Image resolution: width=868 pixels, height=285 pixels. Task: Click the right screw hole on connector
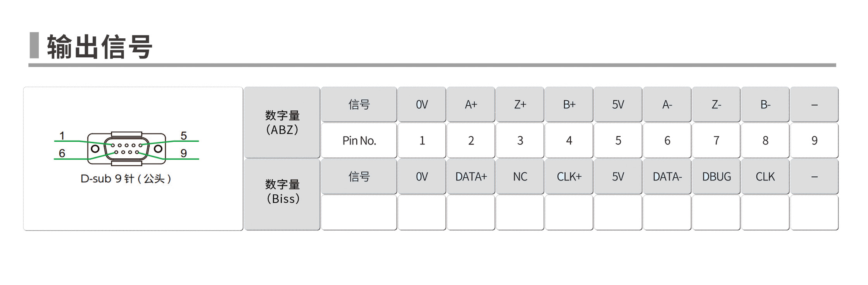(158, 149)
